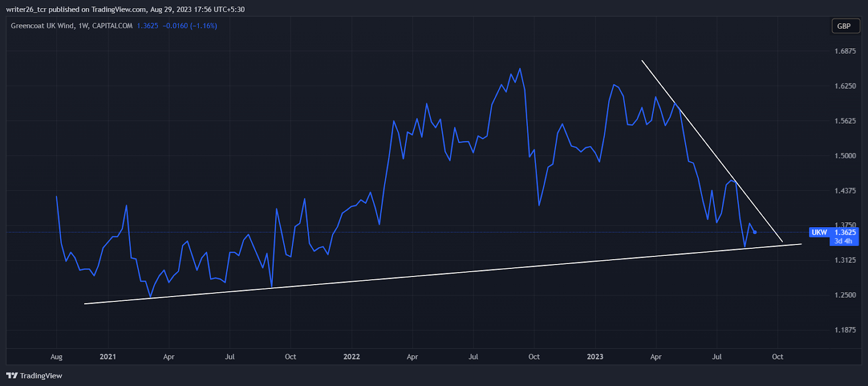This screenshot has height=386, width=868.
Task: Click the 3d 4h countdown label
Action: [x=843, y=241]
